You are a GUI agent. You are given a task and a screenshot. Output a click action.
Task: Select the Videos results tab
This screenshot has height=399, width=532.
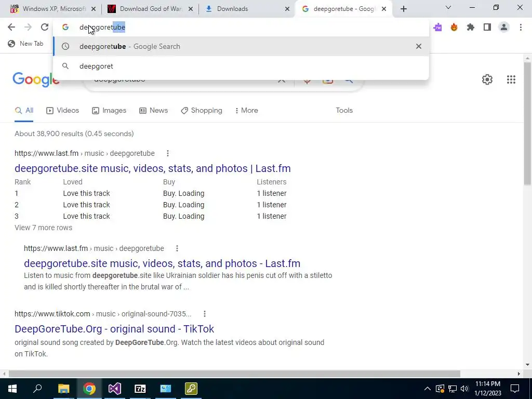coord(62,110)
